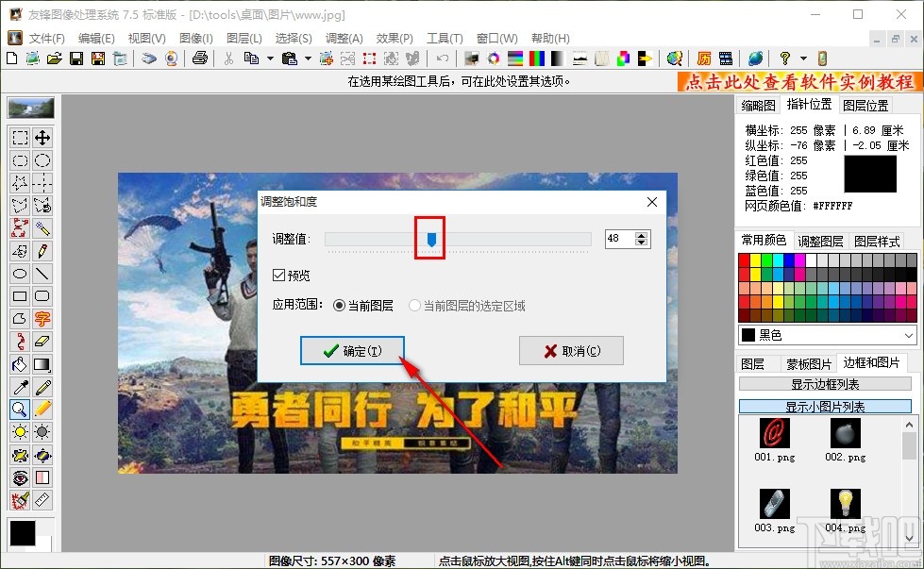
Task: Select the eyedropper color picker tool
Action: coord(20,387)
